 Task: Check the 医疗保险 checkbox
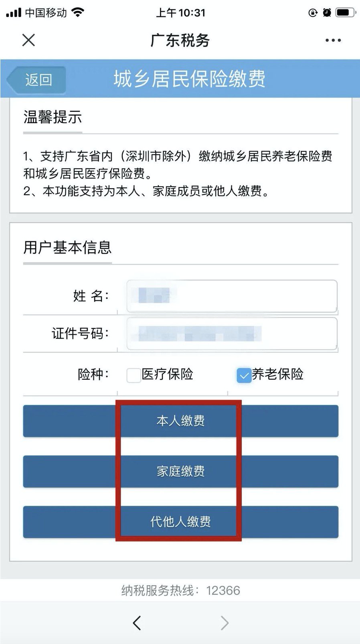coord(133,375)
